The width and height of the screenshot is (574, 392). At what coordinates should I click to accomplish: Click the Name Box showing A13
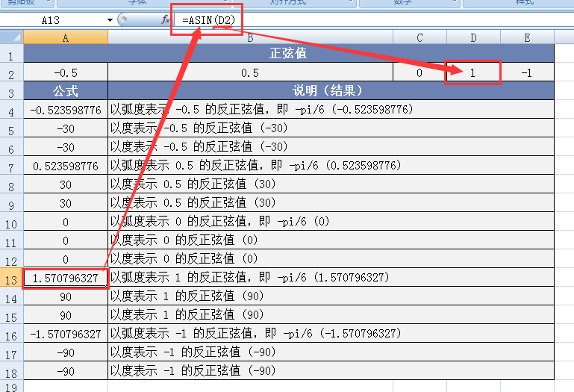click(x=51, y=20)
